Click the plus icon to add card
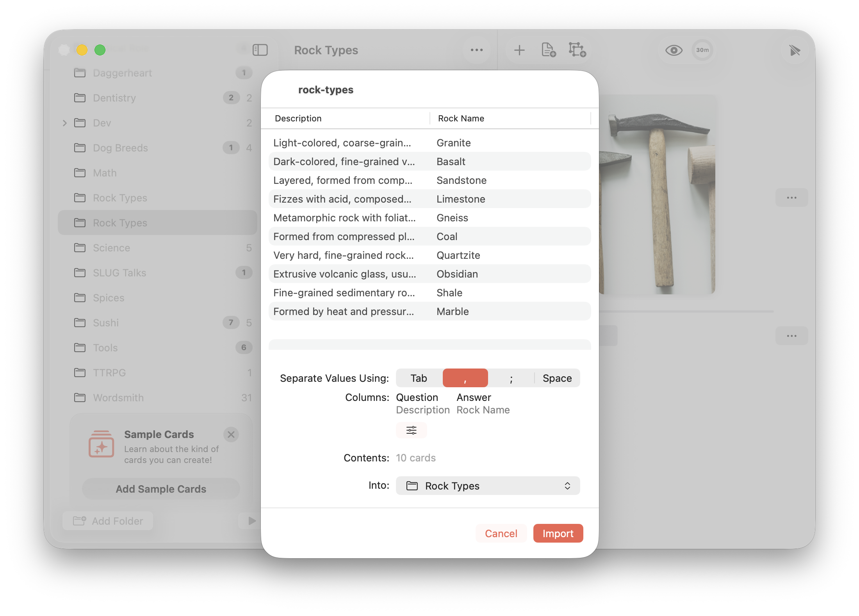 point(519,50)
